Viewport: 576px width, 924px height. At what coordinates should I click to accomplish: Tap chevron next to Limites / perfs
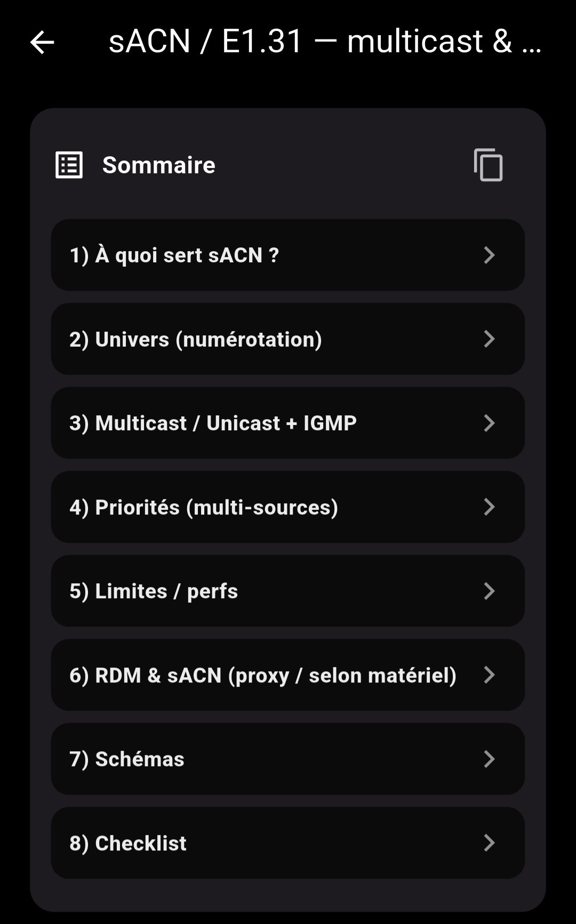click(x=489, y=591)
